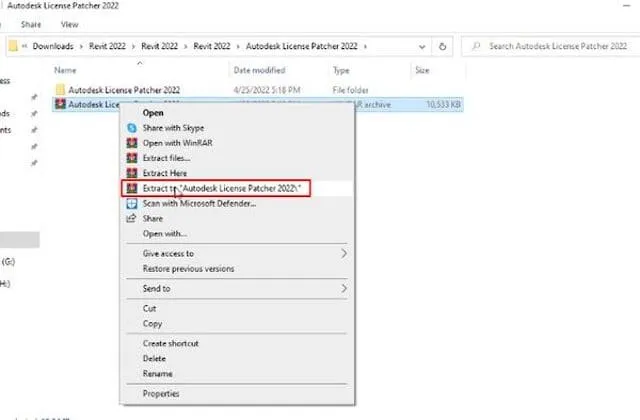The image size is (640, 420).
Task: Go to Downloads in the breadcrumb
Action: point(53,46)
